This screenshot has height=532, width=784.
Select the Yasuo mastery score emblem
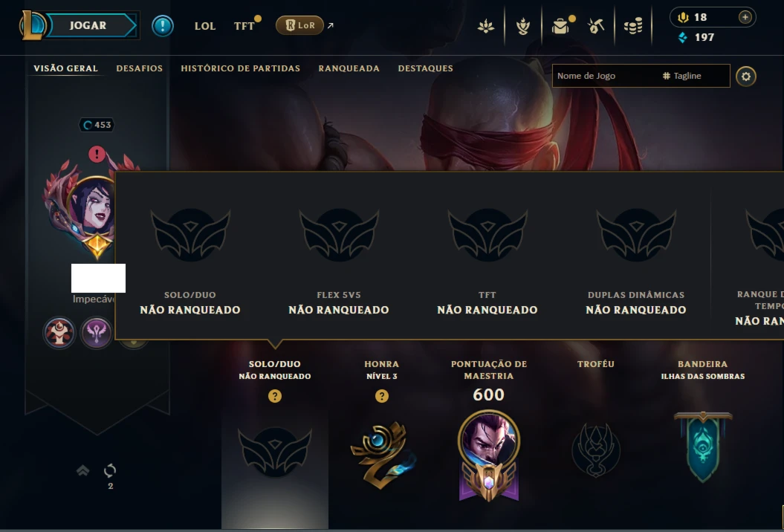pyautogui.click(x=488, y=455)
